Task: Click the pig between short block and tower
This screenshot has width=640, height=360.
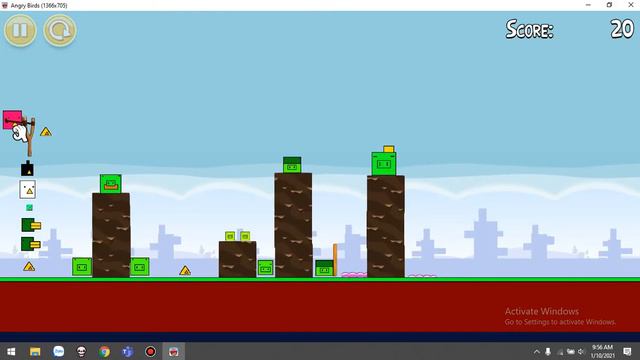Action: [265, 268]
